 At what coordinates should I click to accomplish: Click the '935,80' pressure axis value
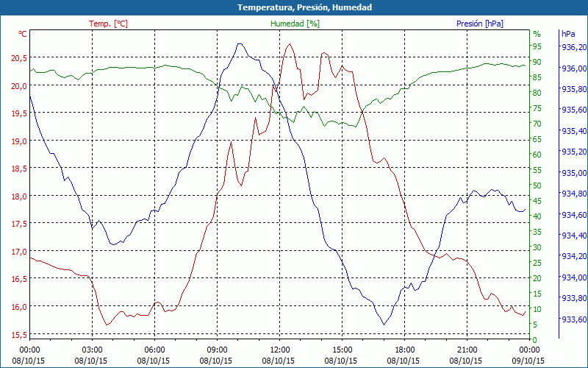pyautogui.click(x=573, y=89)
